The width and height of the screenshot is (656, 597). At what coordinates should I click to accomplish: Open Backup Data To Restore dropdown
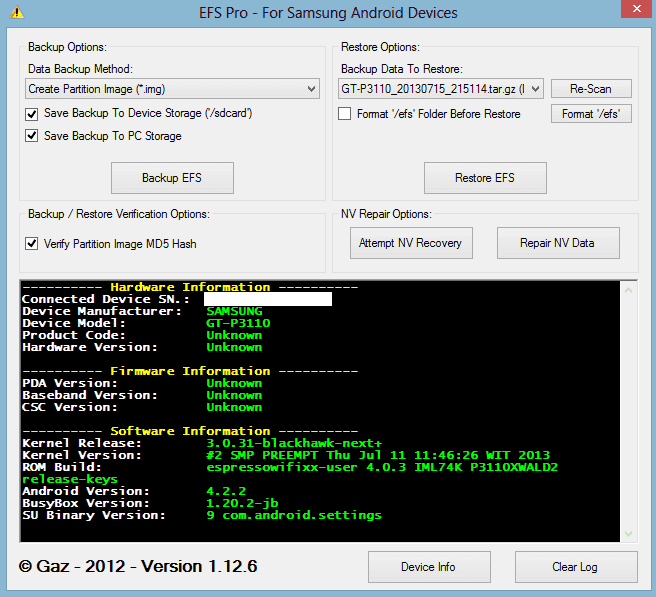[x=441, y=89]
